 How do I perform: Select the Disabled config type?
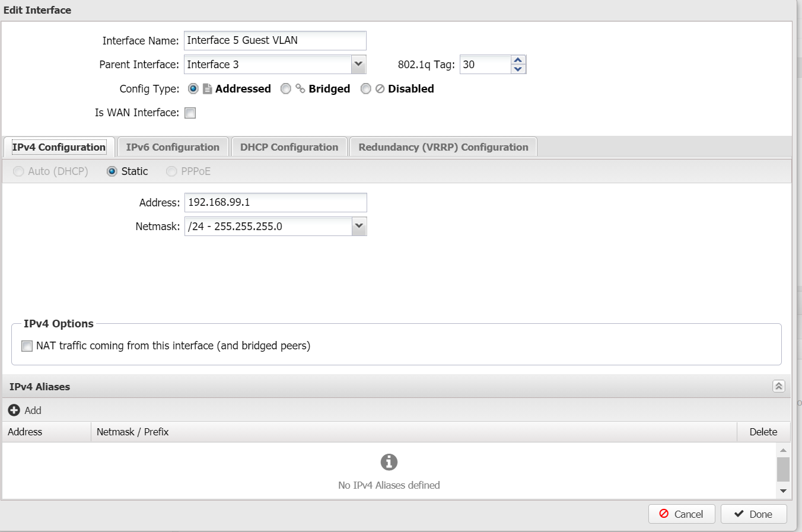[x=366, y=89]
